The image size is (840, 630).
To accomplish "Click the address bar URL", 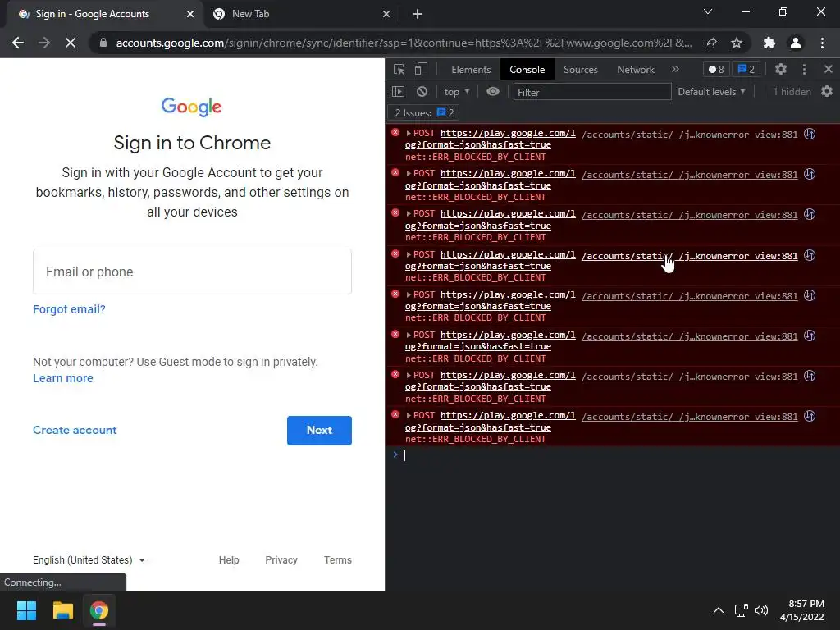I will (x=404, y=43).
